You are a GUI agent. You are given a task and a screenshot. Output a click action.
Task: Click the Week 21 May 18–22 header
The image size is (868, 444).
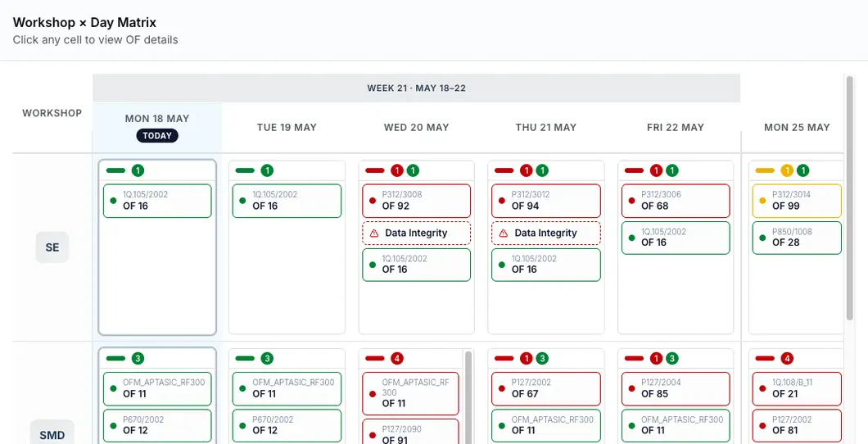point(416,88)
